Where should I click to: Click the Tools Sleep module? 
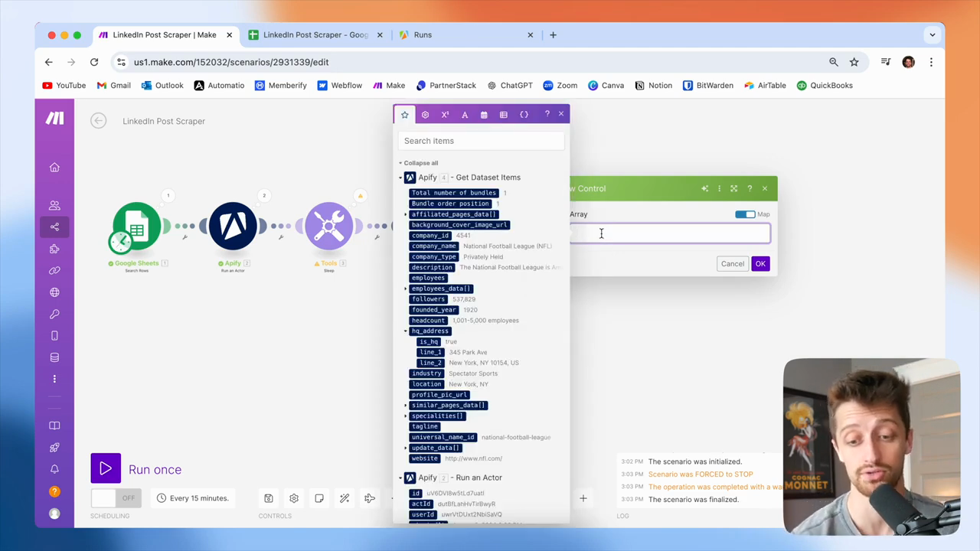[x=329, y=227]
